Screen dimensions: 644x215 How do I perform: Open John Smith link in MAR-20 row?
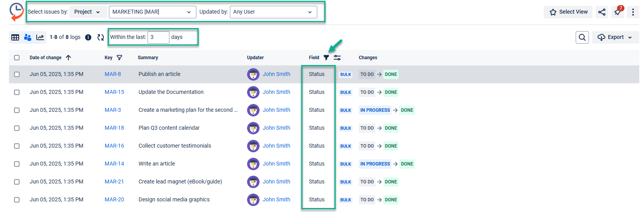click(276, 199)
